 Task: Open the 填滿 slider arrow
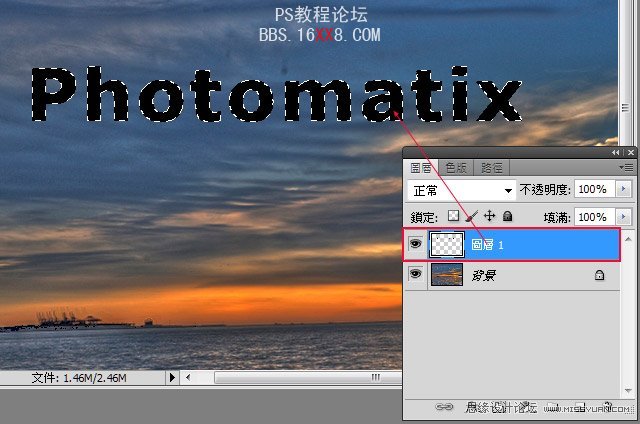click(623, 217)
